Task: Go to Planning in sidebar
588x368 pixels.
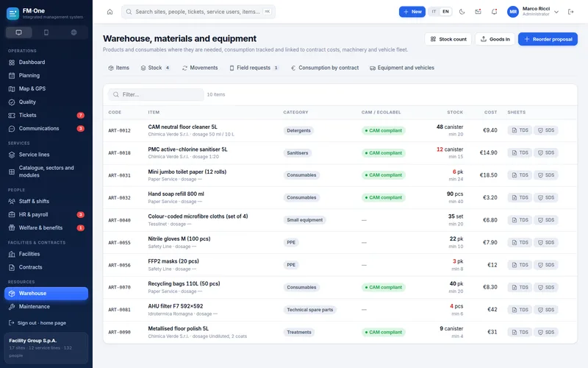Action: pyautogui.click(x=46, y=76)
